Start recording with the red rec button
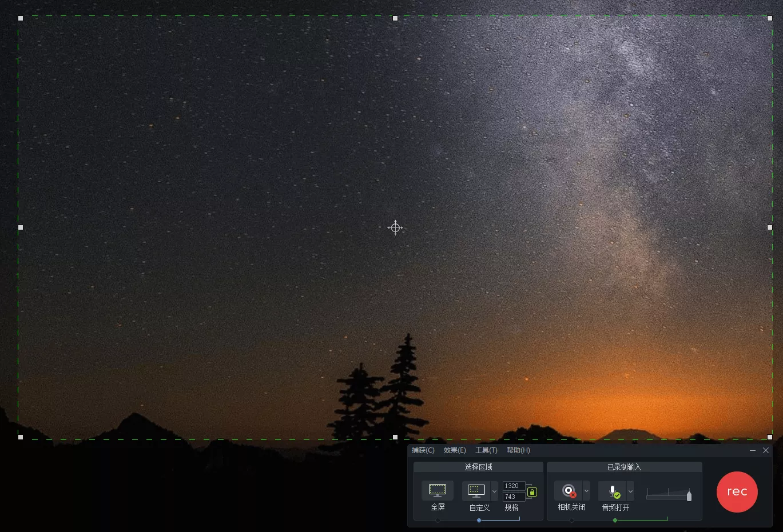Screen dimensions: 783x532 737,491
